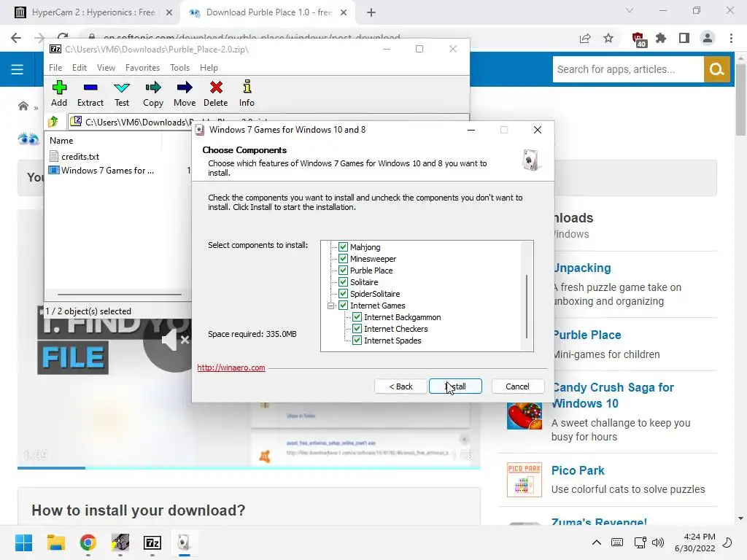Click the Softonic search input field

pos(628,69)
